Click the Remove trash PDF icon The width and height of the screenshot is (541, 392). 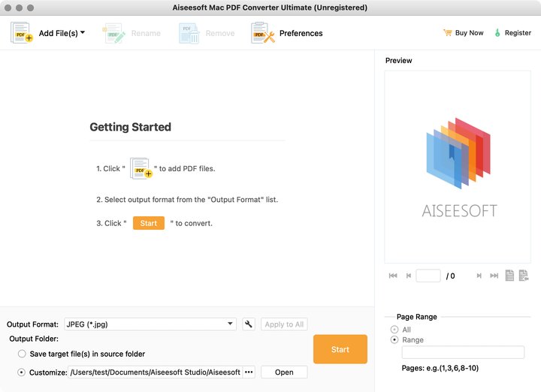click(189, 33)
